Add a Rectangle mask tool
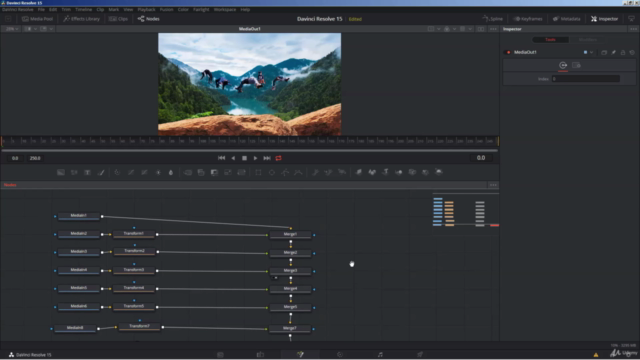This screenshot has height=360, width=640. (258, 172)
